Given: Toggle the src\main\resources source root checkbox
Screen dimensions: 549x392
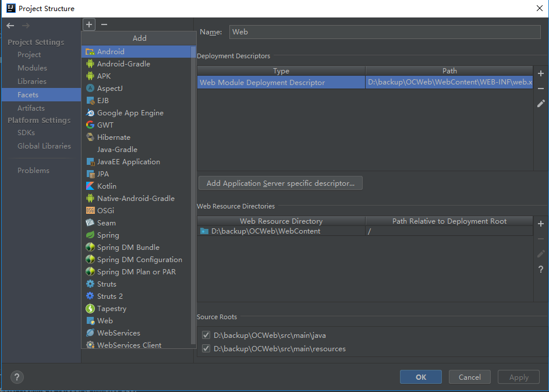Looking at the screenshot, I should 206,348.
